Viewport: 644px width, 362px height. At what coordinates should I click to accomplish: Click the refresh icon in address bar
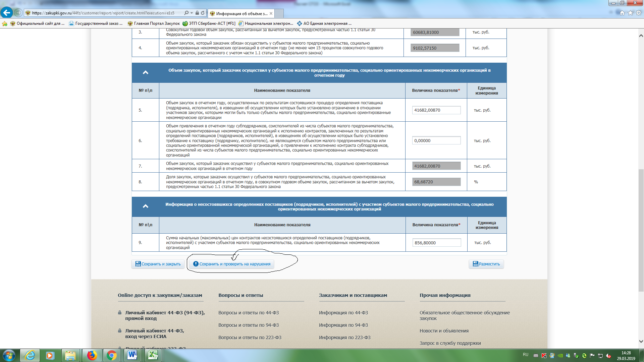click(x=203, y=13)
